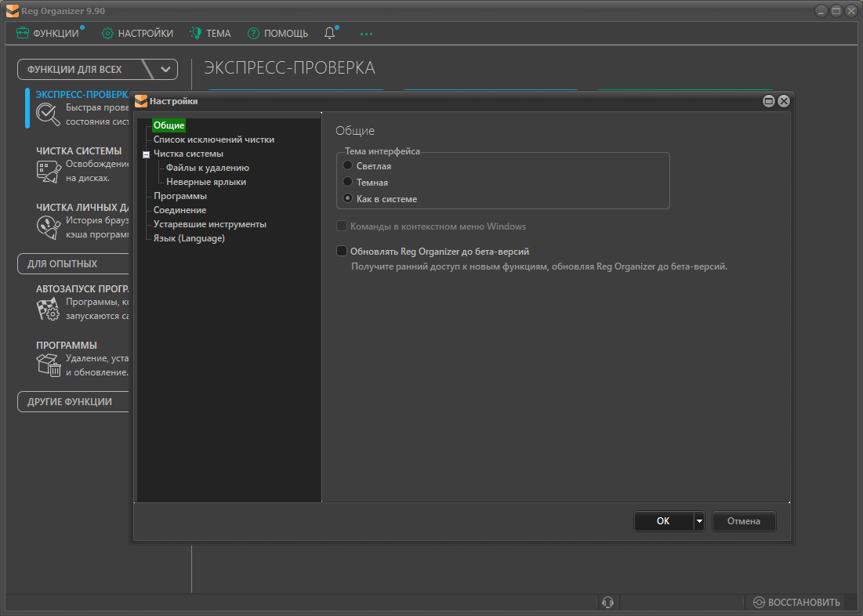
Task: Click the Восстановить button in status bar
Action: (x=796, y=602)
